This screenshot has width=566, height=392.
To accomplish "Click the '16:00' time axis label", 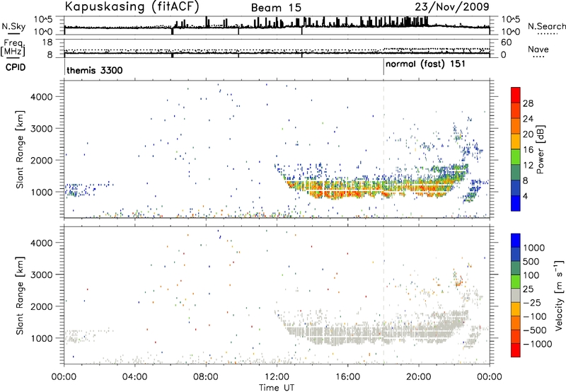I will pyautogui.click(x=347, y=377).
